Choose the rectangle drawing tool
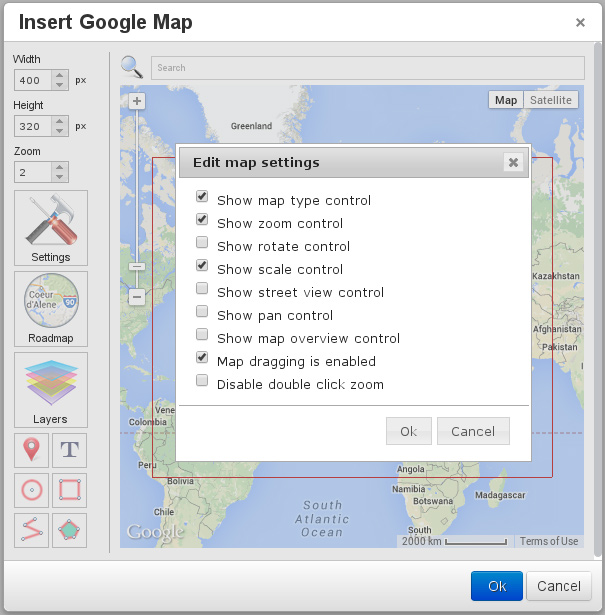The image size is (605, 615). click(69, 490)
